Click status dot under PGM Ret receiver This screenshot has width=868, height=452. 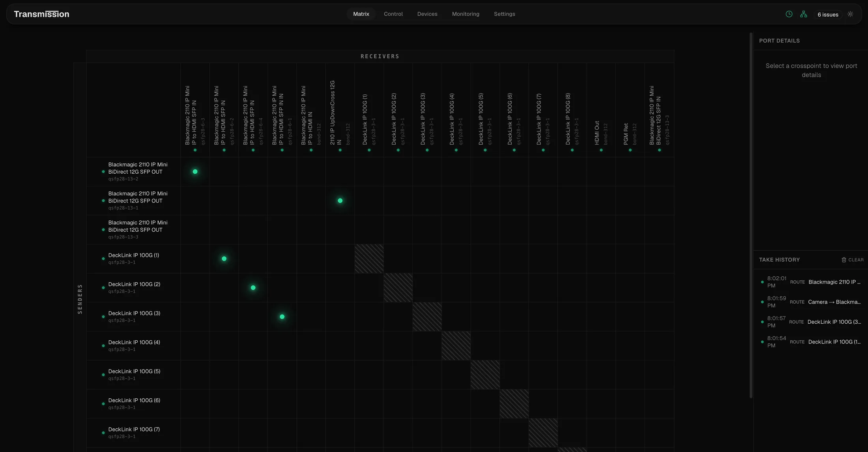click(630, 150)
